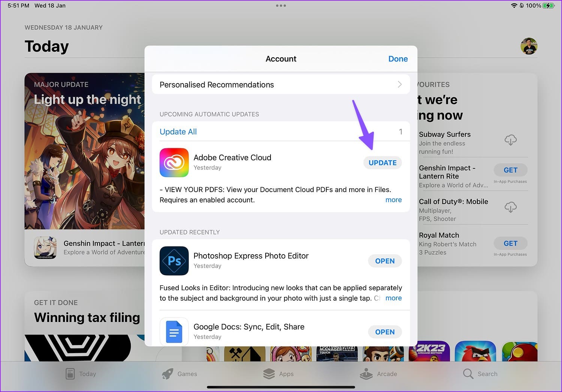The image size is (562, 392).
Task: Expand Photoshop Express notes with more
Action: (393, 298)
